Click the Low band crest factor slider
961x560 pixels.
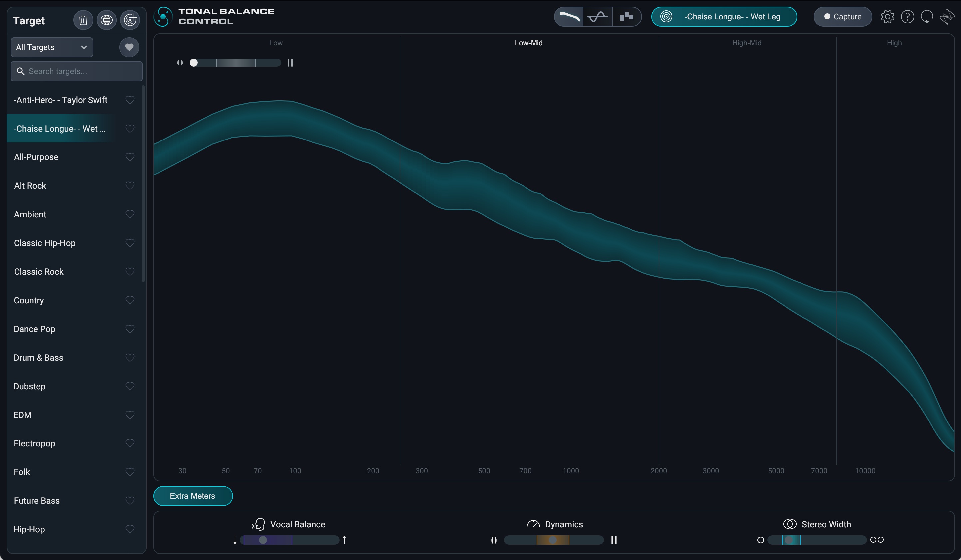tap(236, 63)
